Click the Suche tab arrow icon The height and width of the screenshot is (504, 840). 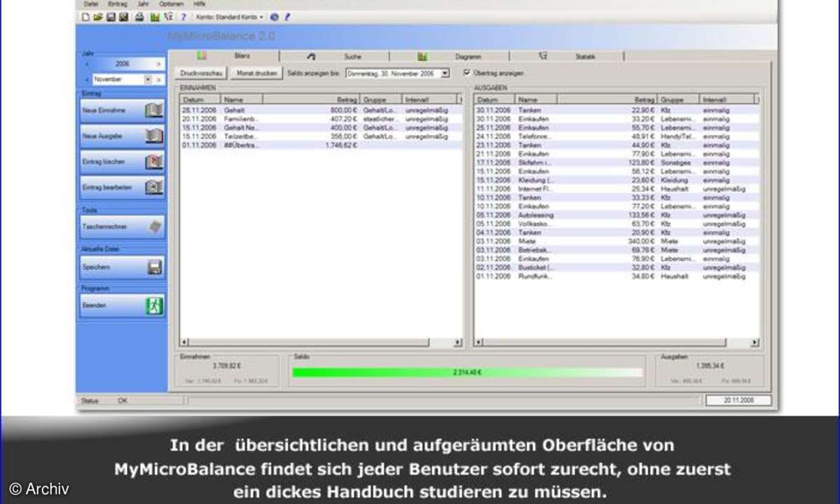tap(311, 56)
